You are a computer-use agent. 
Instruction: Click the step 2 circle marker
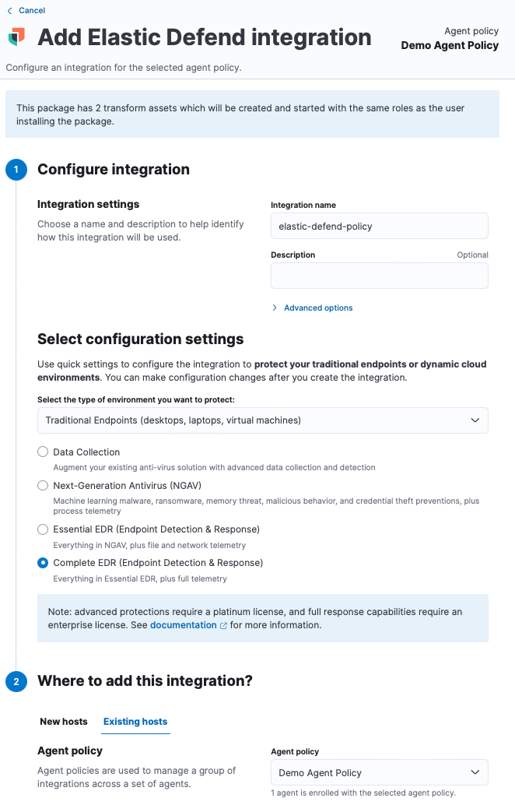pyautogui.click(x=16, y=681)
